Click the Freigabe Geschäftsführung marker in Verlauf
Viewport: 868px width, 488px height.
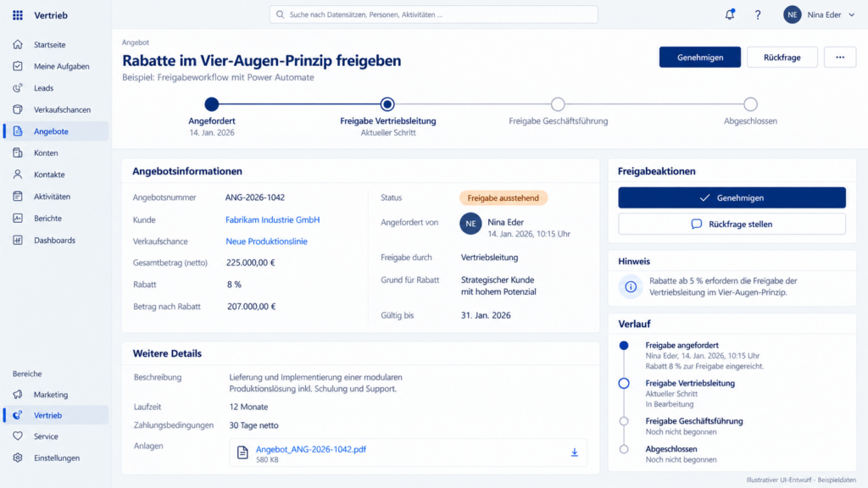(624, 421)
